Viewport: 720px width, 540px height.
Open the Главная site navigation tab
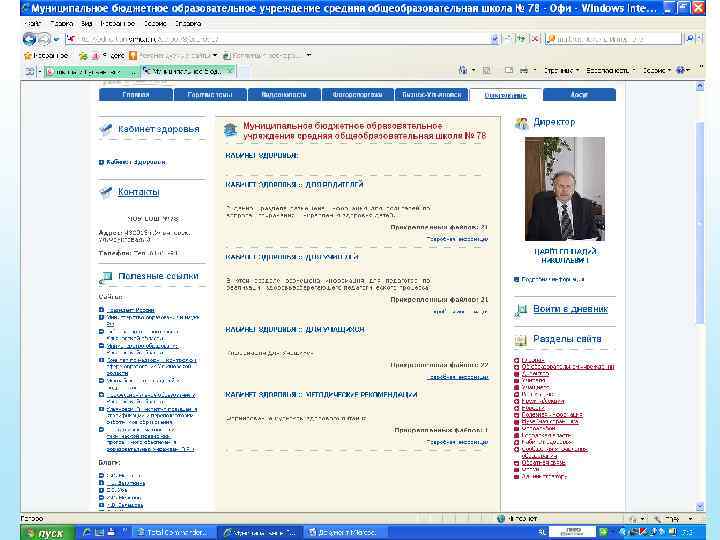click(136, 95)
